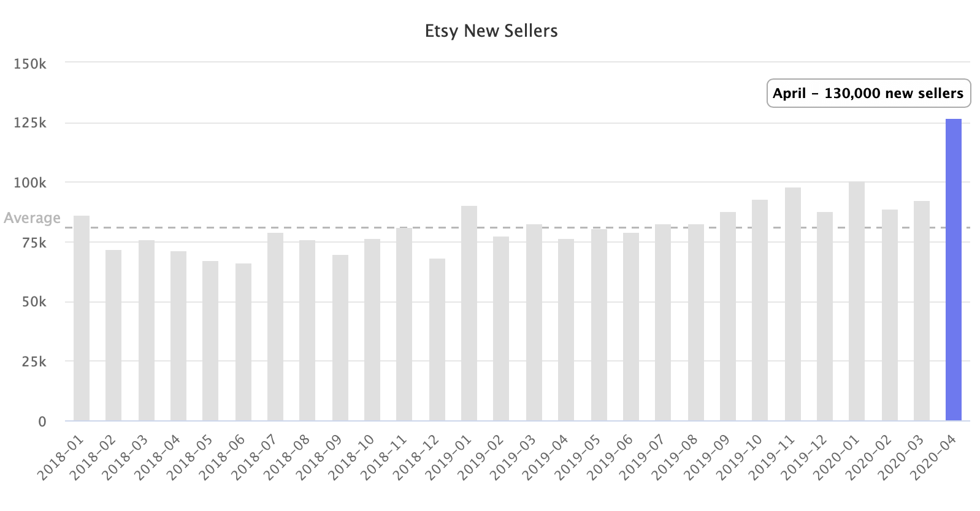
Task: Click the 2019-11 bar
Action: (x=793, y=304)
